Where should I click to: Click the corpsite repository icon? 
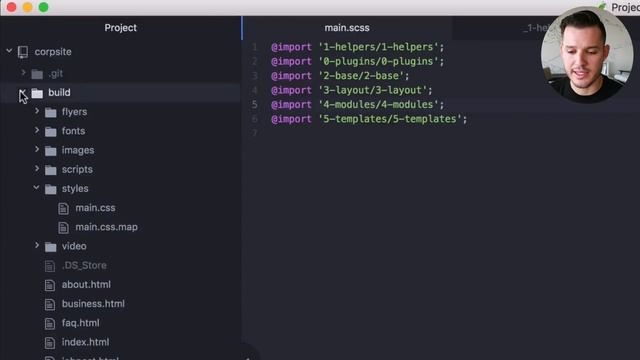pos(23,52)
